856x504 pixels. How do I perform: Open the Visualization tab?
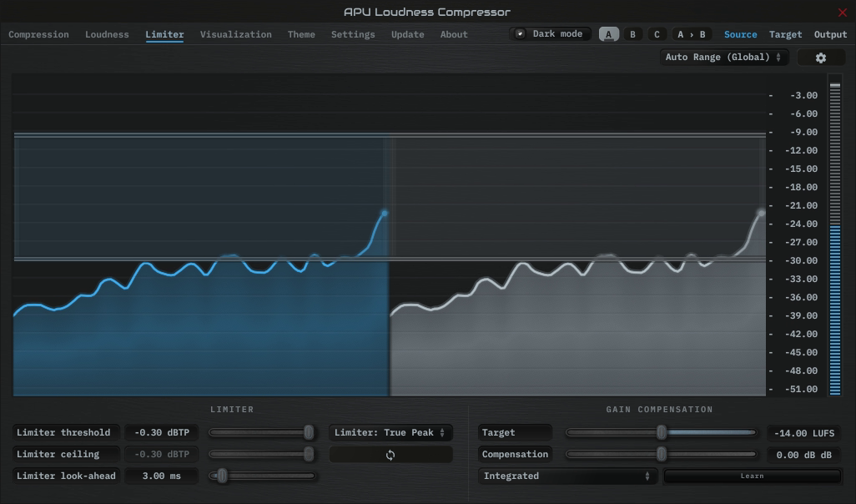coord(236,34)
